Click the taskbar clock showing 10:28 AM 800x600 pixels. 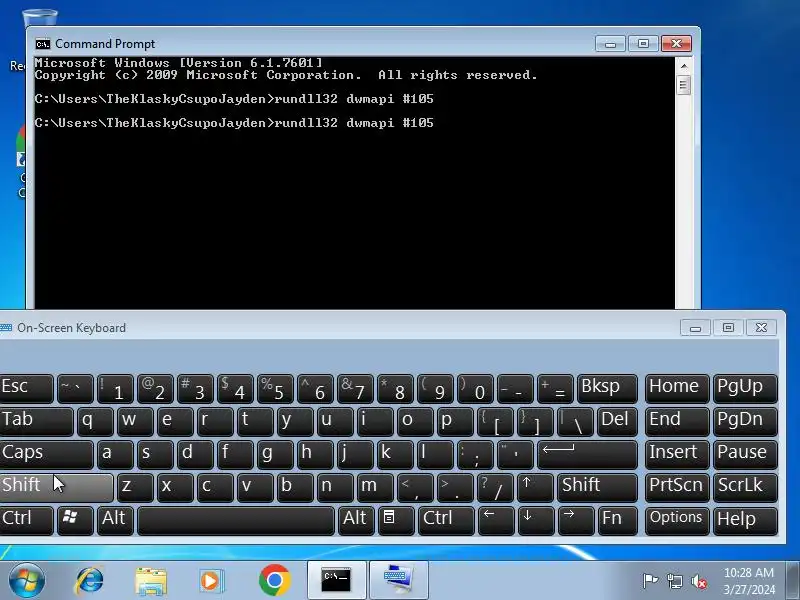[x=748, y=581]
